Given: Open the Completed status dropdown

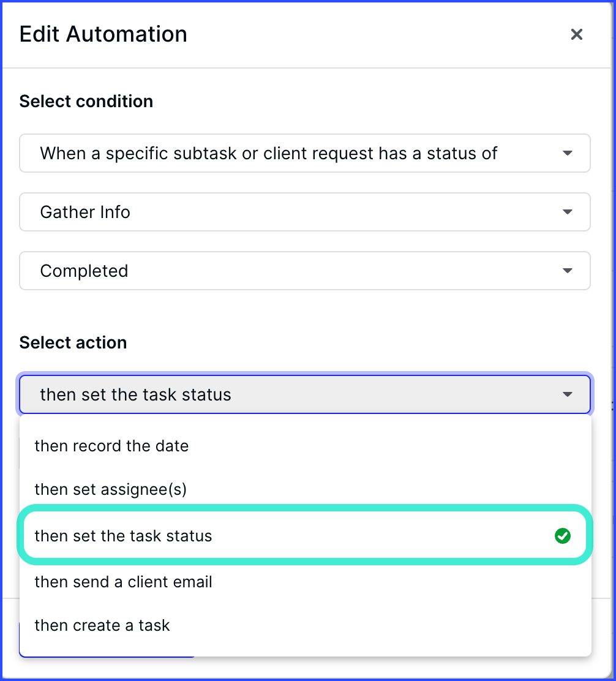Looking at the screenshot, I should 305,271.
